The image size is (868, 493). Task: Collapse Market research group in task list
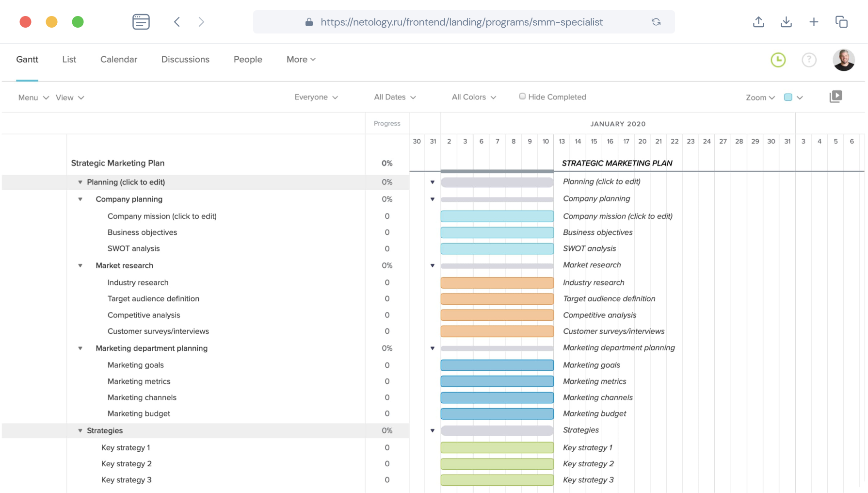80,266
